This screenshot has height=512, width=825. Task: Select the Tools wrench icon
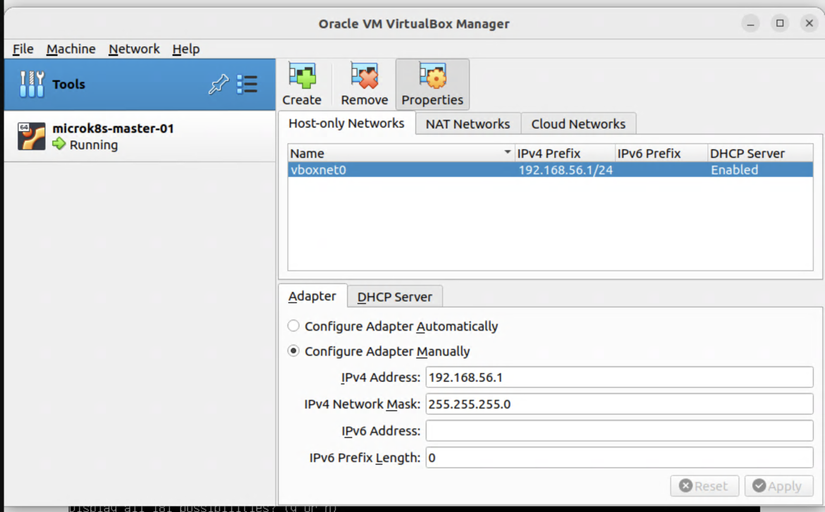(32, 84)
